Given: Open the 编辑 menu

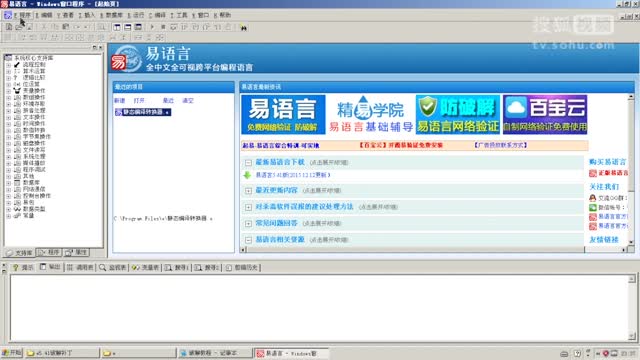Looking at the screenshot, I should [44, 15].
